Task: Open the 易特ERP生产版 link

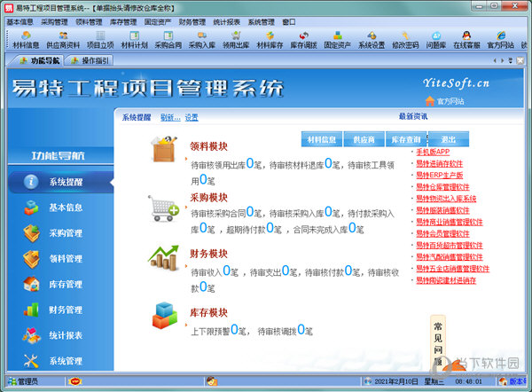Action: click(440, 175)
